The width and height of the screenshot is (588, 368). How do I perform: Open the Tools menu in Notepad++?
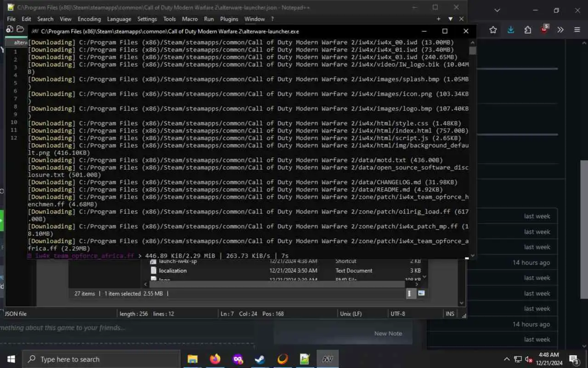(x=170, y=19)
